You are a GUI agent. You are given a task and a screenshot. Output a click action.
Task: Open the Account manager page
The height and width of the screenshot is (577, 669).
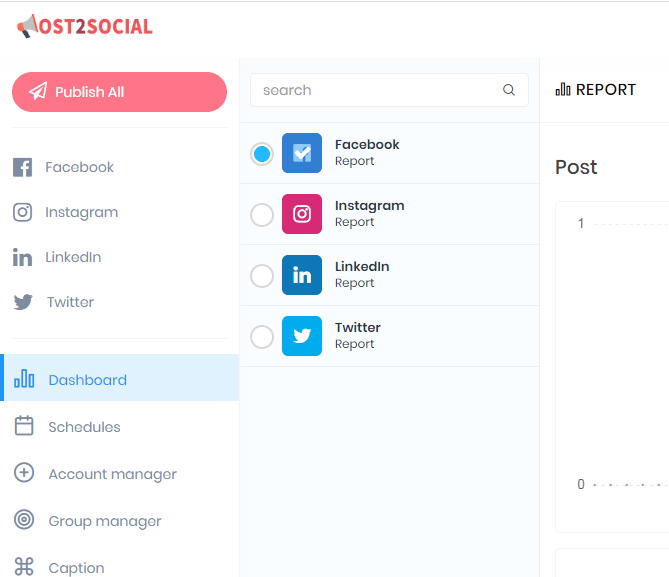click(119, 474)
